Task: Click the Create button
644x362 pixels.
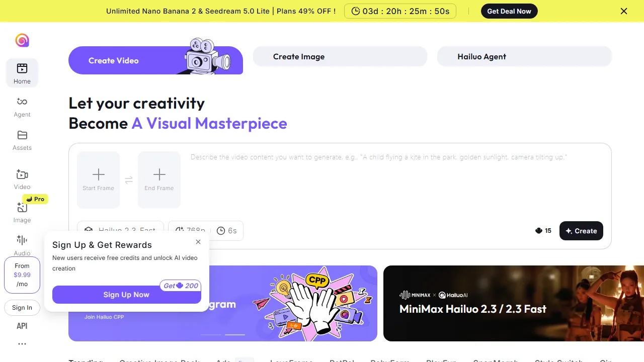Action: (x=581, y=231)
